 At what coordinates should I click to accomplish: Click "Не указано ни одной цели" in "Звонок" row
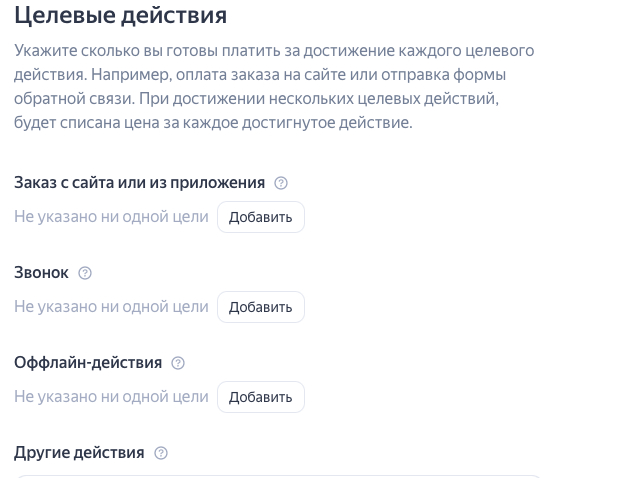click(x=111, y=307)
